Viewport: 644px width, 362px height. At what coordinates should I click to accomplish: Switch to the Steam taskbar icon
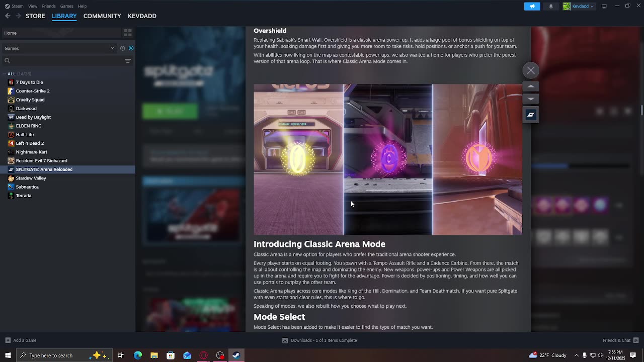tap(236, 355)
